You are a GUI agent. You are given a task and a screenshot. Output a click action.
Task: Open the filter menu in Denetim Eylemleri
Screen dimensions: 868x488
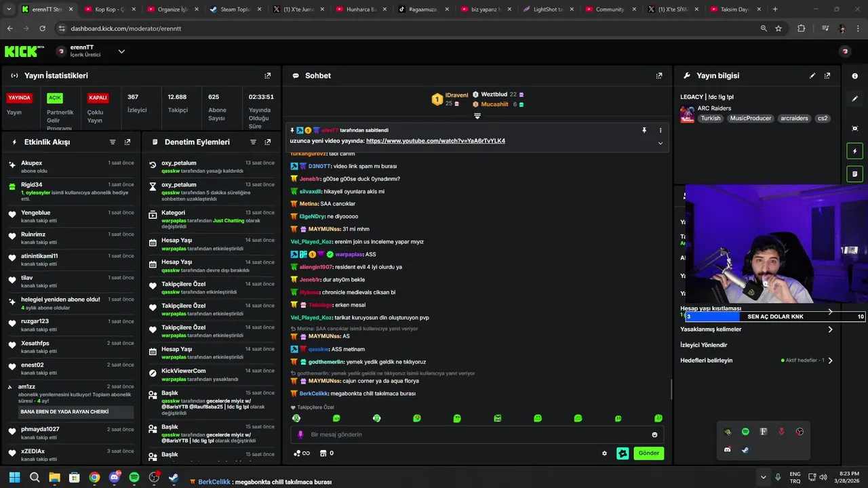[253, 142]
